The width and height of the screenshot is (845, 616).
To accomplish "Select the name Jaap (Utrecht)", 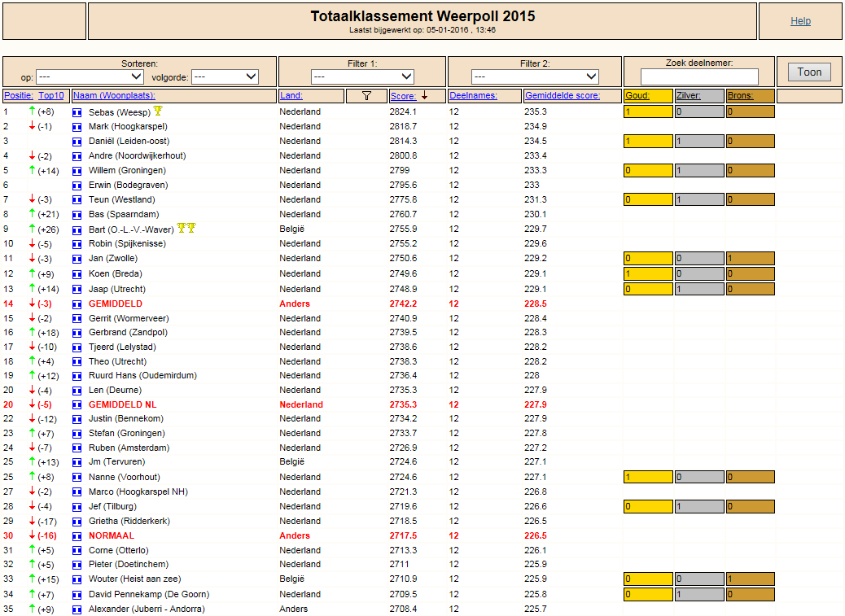I will pos(117,289).
